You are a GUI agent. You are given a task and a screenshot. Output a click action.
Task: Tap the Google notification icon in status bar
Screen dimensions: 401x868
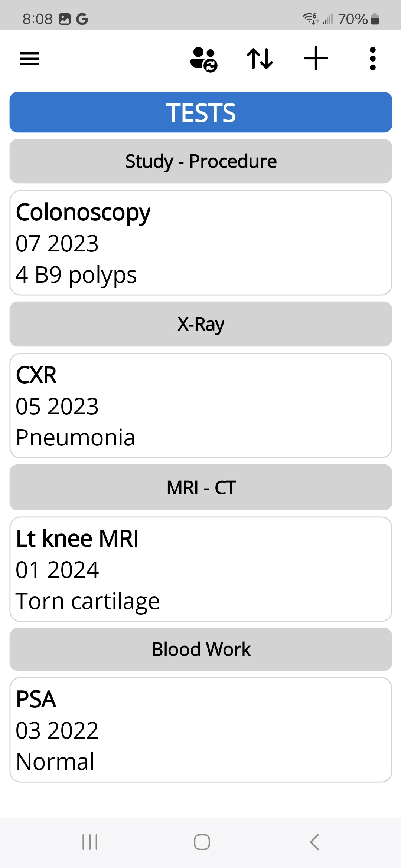(x=82, y=19)
